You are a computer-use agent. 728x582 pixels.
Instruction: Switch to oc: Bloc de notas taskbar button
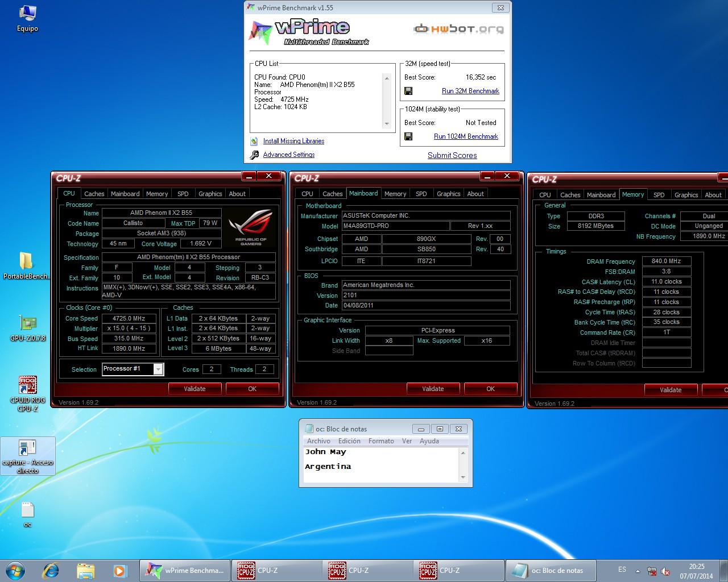tap(551, 570)
